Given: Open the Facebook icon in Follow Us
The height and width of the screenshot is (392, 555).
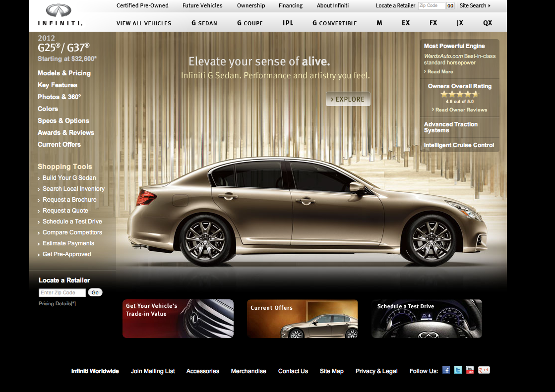Looking at the screenshot, I should (446, 370).
